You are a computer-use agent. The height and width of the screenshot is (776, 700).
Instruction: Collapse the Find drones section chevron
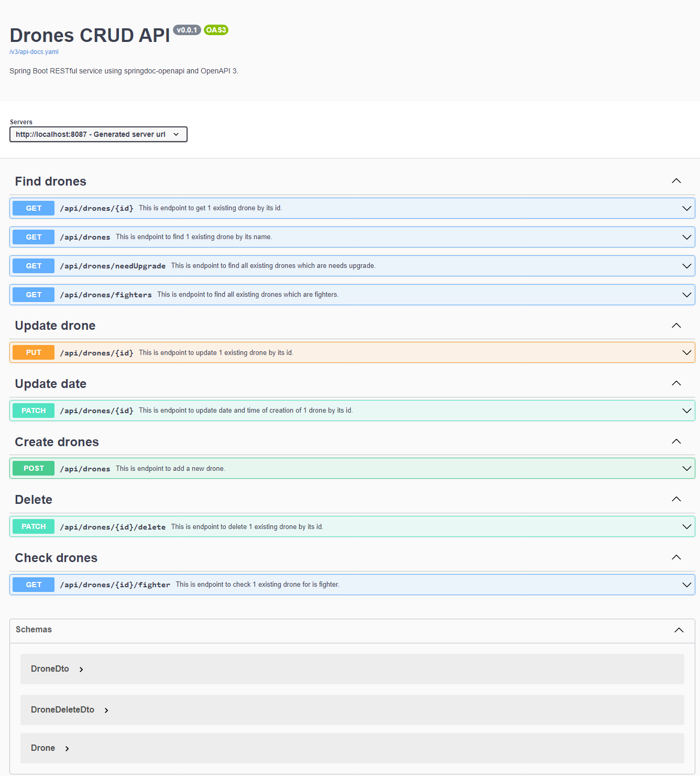(676, 181)
